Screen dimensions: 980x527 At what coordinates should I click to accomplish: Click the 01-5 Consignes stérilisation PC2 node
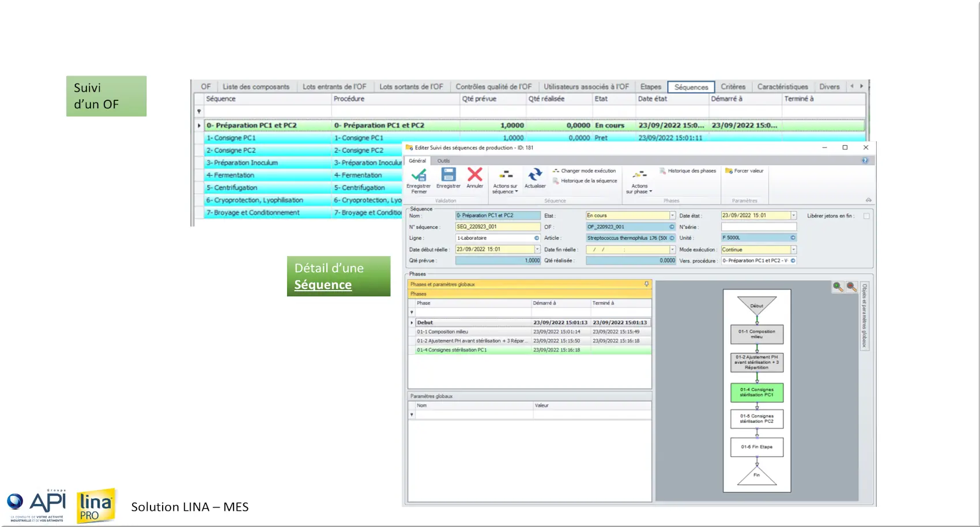[x=757, y=419]
